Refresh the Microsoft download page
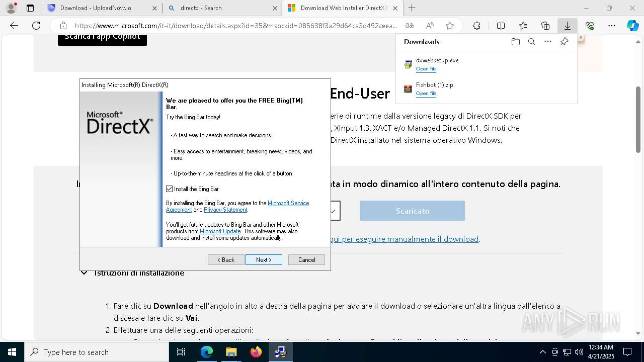 tap(36, 26)
